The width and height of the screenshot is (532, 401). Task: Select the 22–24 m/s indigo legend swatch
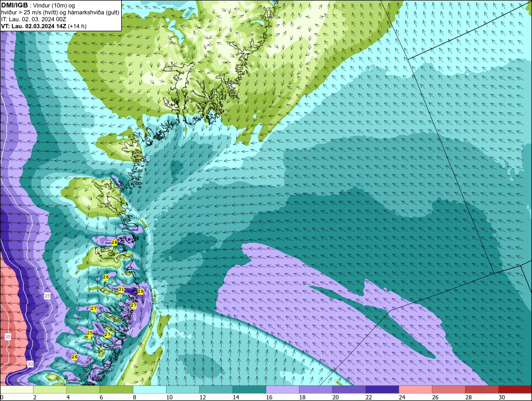click(x=383, y=389)
